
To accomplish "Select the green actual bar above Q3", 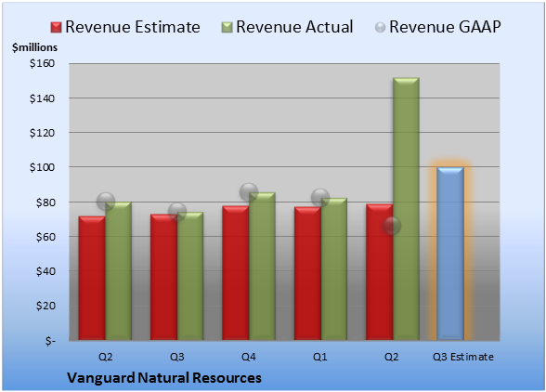I will (190, 276).
